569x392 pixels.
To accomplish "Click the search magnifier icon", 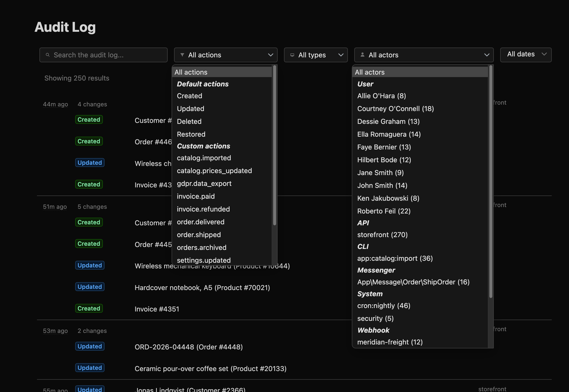I will 48,55.
